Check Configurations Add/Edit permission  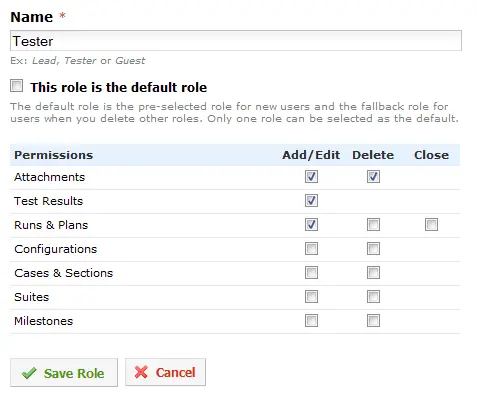point(311,249)
